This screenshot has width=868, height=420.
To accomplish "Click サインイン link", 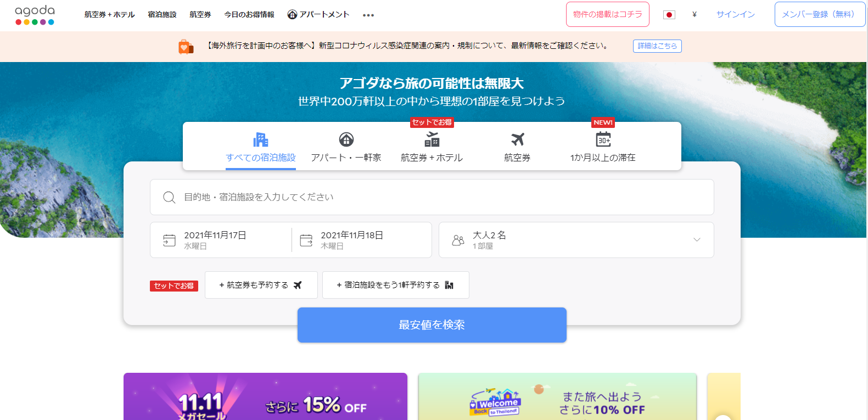I will [x=736, y=15].
